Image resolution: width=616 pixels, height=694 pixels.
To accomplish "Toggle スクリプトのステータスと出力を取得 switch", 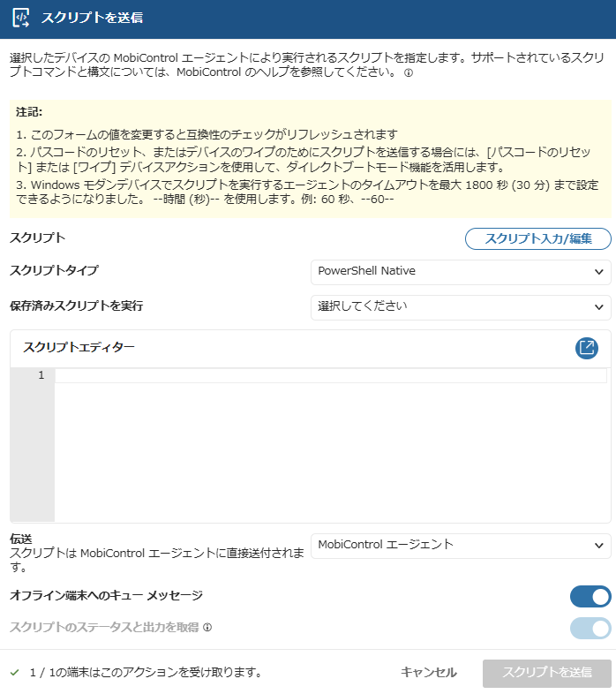I will tap(590, 628).
